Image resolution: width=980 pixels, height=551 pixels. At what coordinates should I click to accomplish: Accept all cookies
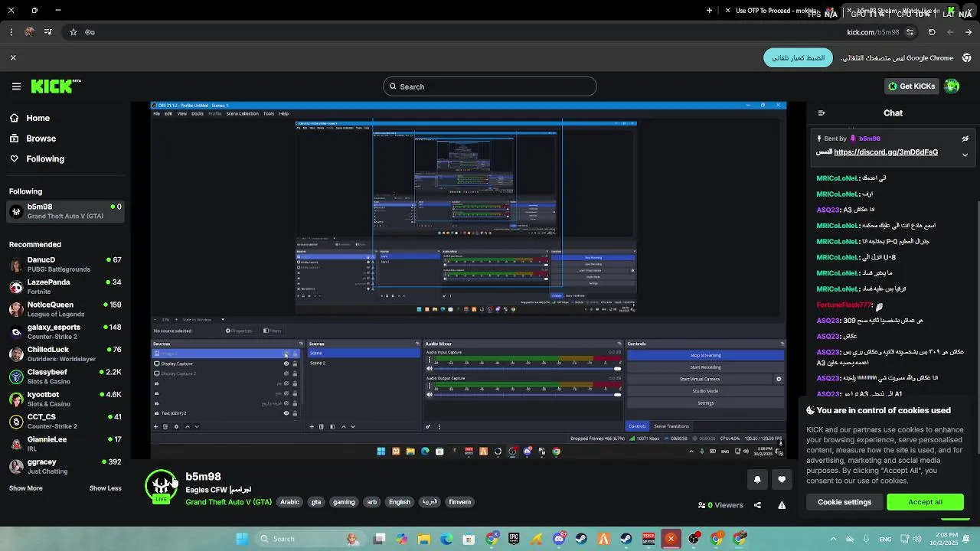925,502
